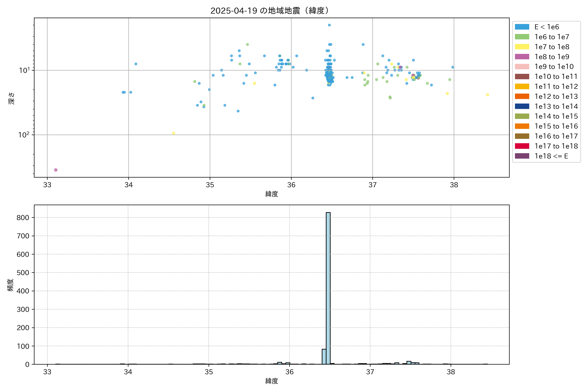
Task: Click the topmost blue scatter point near 36.5
Action: [x=329, y=25]
